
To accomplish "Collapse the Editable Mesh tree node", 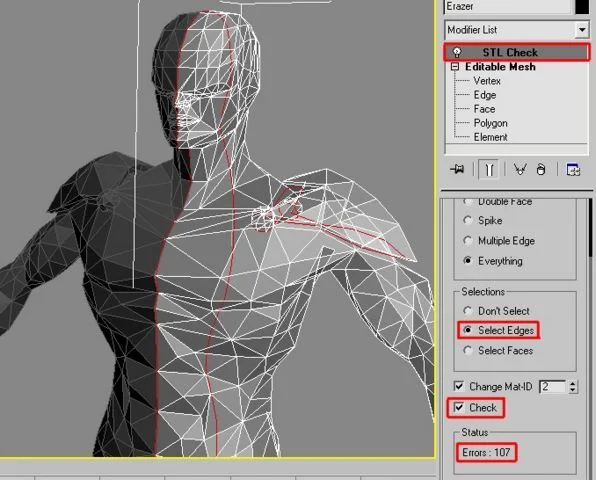I will click(455, 67).
